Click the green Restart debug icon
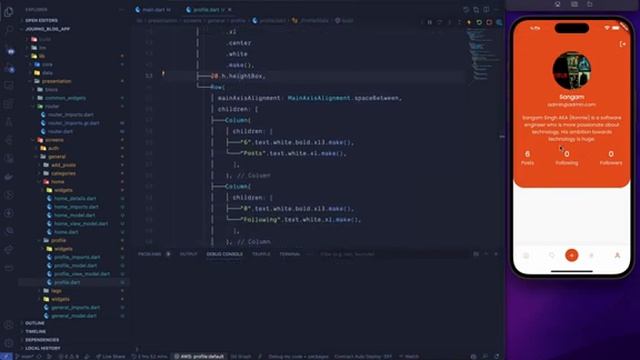Viewport: 640px width, 360px height. click(x=479, y=22)
